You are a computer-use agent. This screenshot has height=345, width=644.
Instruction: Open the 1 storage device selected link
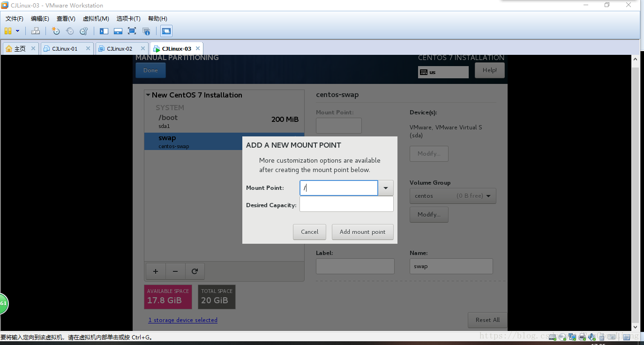183,320
